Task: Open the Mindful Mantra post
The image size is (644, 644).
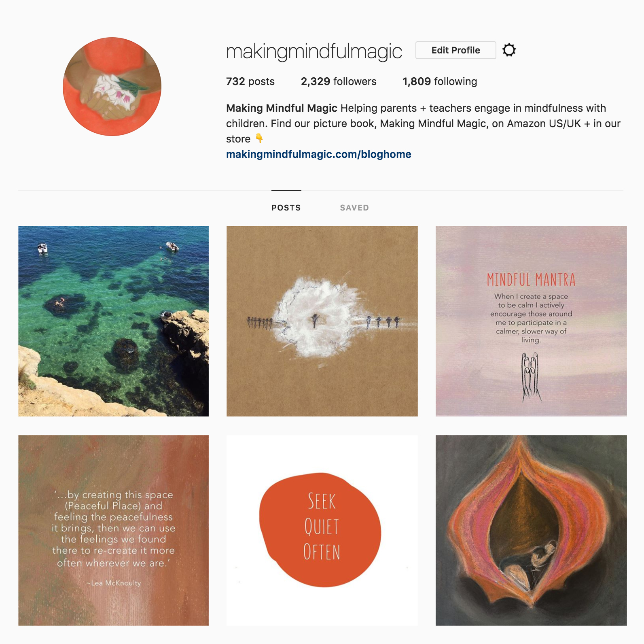Action: coord(531,321)
